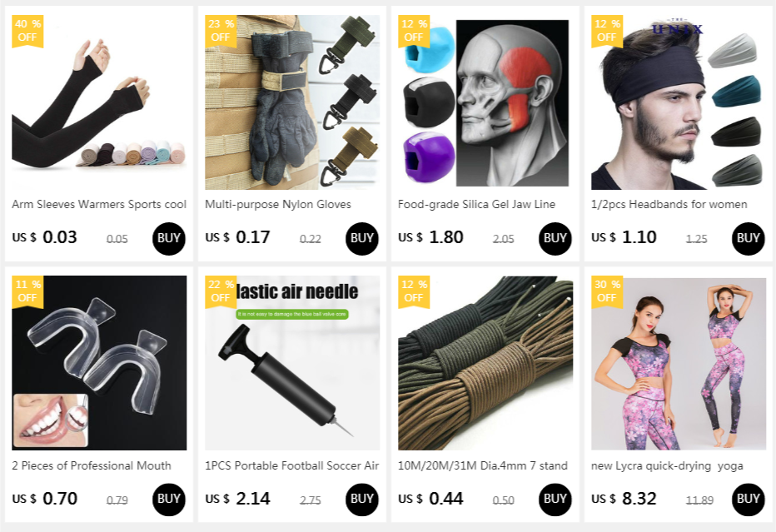This screenshot has width=776, height=532.
Task: Open the clear mouth guard product image
Action: tap(99, 363)
